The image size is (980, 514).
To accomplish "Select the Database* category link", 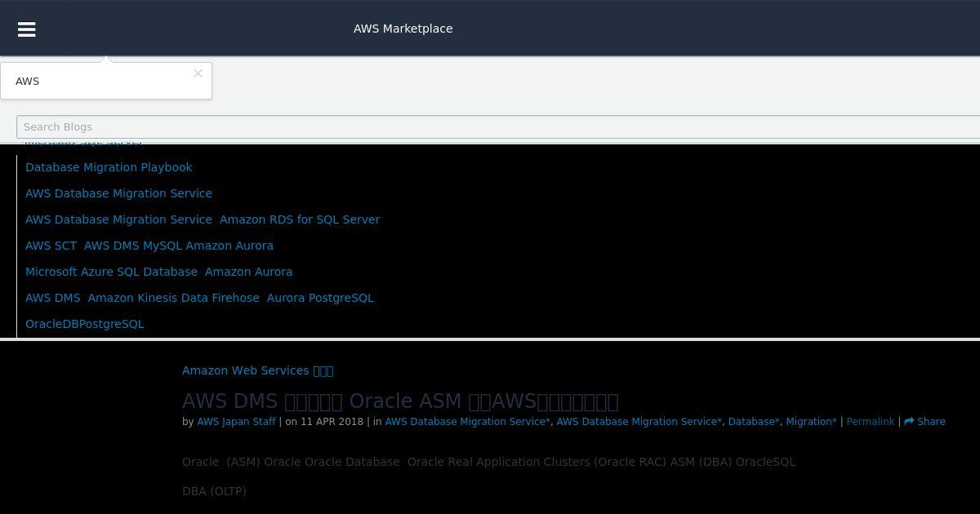I will [x=754, y=422].
